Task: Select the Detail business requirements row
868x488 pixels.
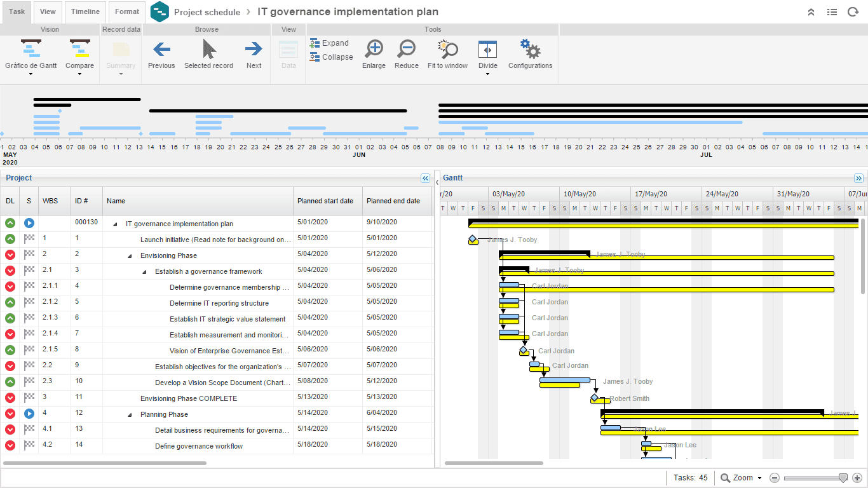Action: pyautogui.click(x=217, y=430)
